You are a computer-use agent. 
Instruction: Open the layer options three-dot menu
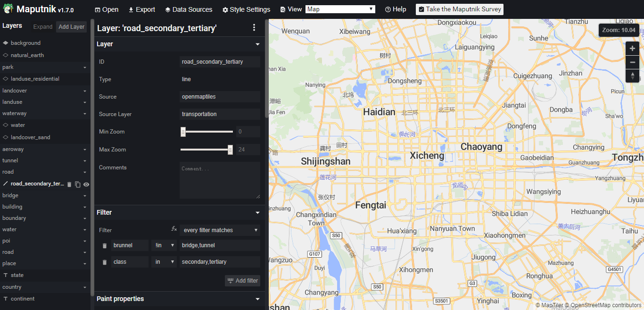[x=254, y=28]
